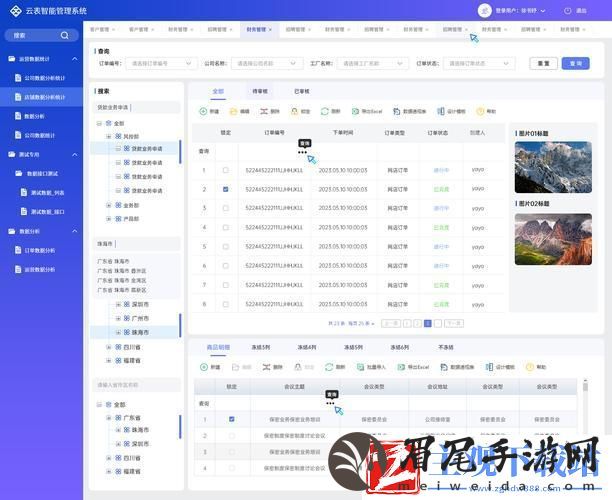Tick the checkbox in order row 8
Image resolution: width=612 pixels, height=500 pixels.
coord(226,304)
